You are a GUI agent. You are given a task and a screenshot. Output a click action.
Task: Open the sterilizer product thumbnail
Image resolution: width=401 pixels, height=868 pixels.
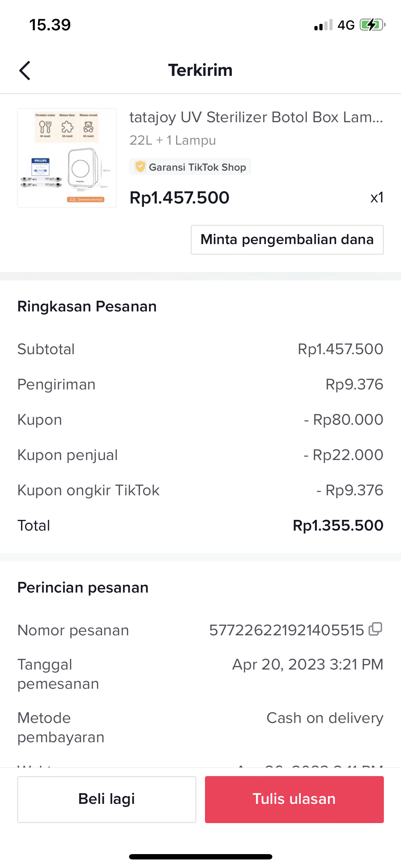(67, 158)
